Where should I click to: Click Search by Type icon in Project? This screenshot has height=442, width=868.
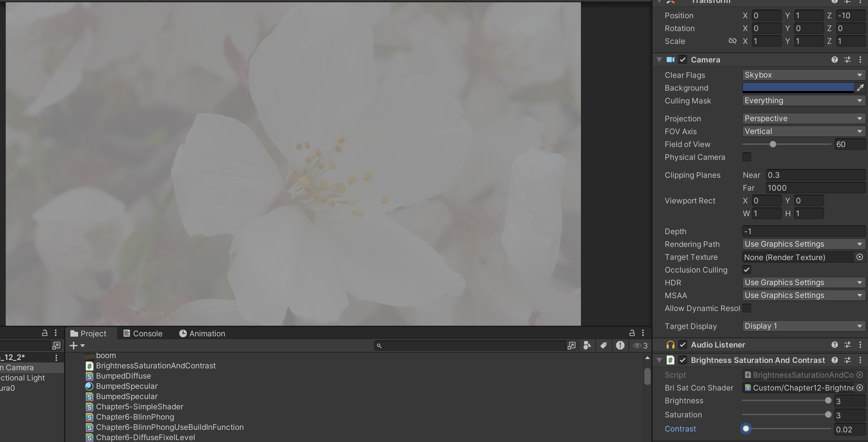(x=587, y=345)
